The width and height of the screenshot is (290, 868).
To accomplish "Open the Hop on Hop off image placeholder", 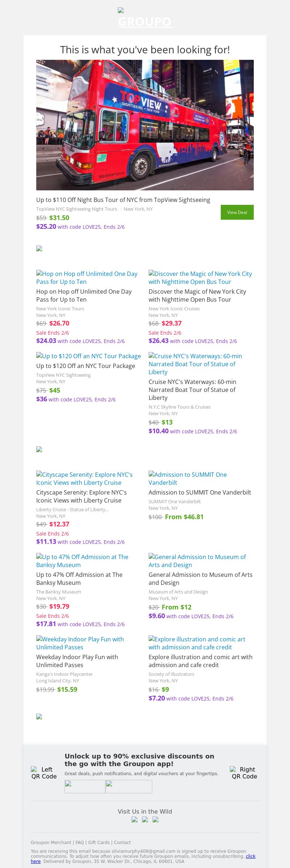I will click(x=87, y=277).
